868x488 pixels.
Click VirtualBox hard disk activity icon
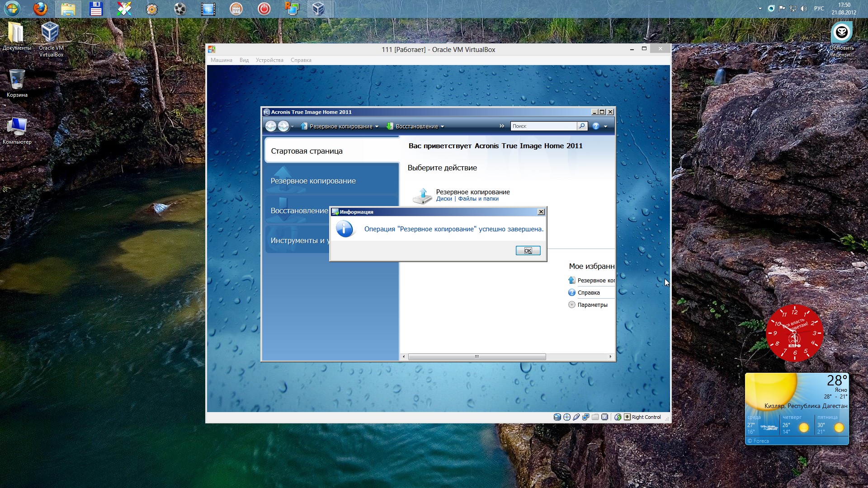click(557, 417)
